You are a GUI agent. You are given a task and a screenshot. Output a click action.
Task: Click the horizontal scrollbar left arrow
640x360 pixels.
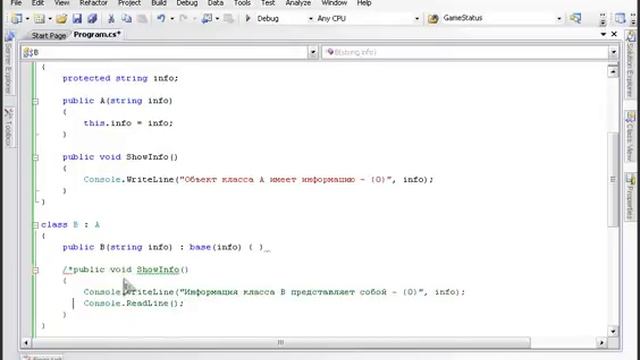(26, 342)
